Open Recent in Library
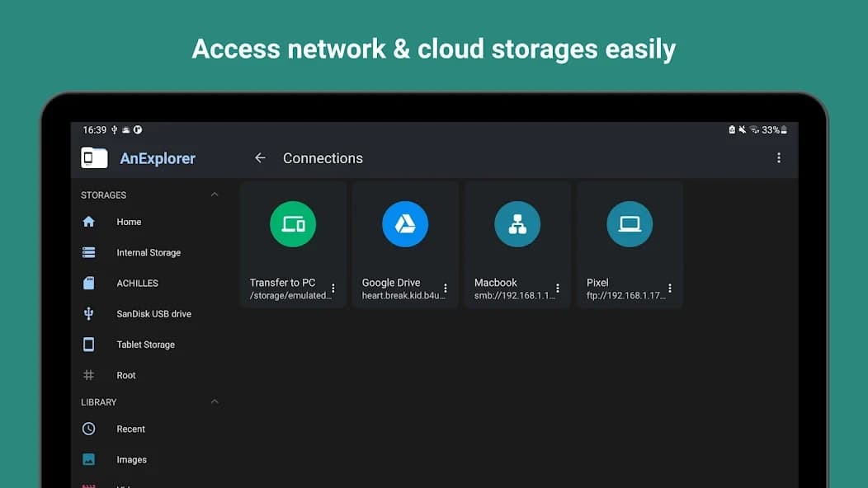Viewport: 868px width, 488px height. [130, 429]
